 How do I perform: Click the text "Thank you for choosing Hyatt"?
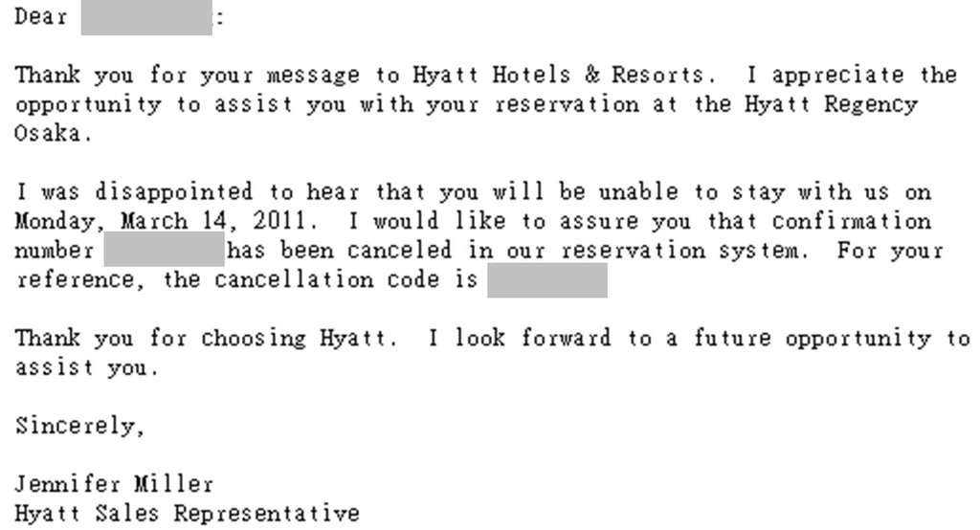tap(207, 338)
